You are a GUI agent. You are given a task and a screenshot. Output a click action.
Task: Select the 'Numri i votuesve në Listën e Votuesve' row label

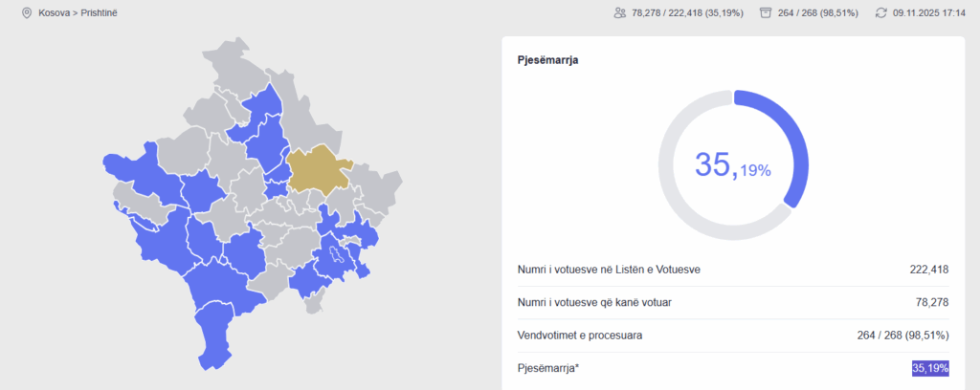[x=608, y=270]
